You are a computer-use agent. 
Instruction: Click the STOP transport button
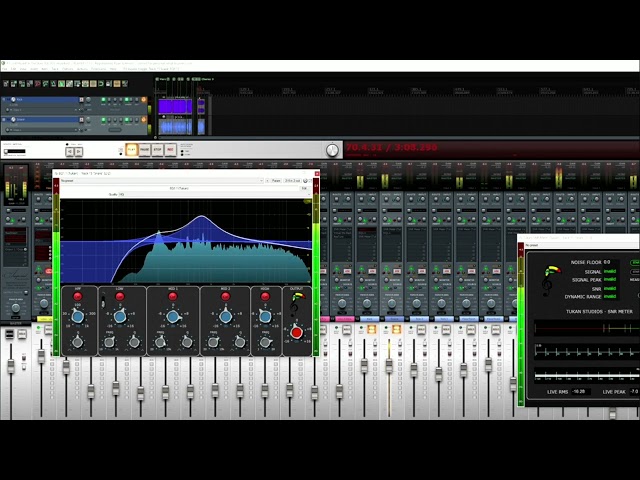tap(158, 150)
